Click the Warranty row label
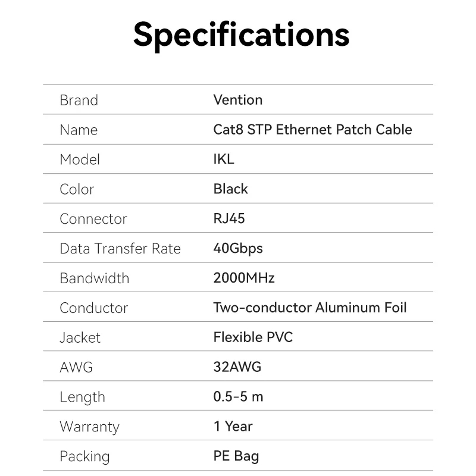Image resolution: width=476 pixels, height=476 pixels. tap(89, 427)
